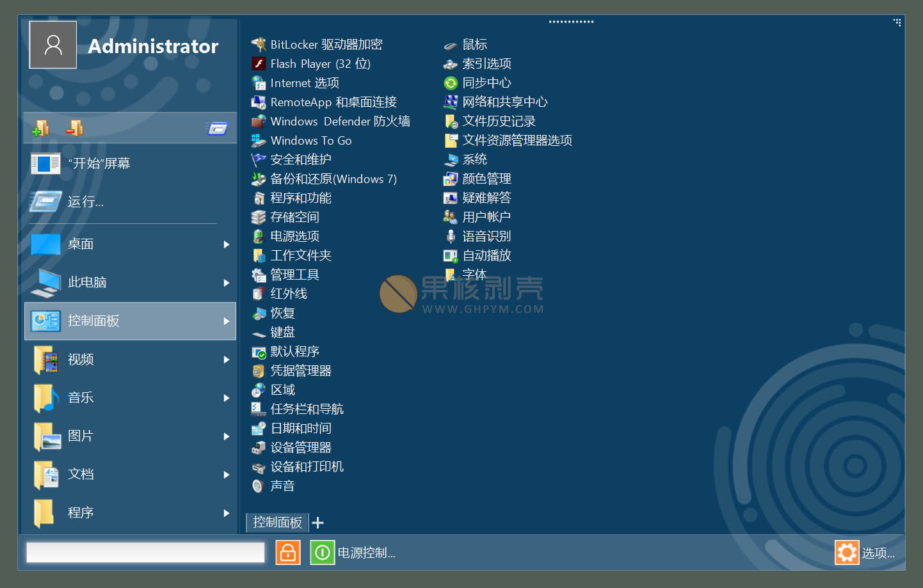Image resolution: width=923 pixels, height=588 pixels.
Task: Open BitLocker 驱动器加密
Action: 326,44
